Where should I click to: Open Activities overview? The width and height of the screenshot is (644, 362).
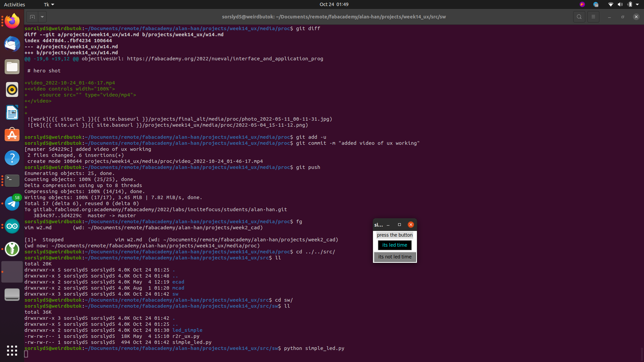pos(14,4)
